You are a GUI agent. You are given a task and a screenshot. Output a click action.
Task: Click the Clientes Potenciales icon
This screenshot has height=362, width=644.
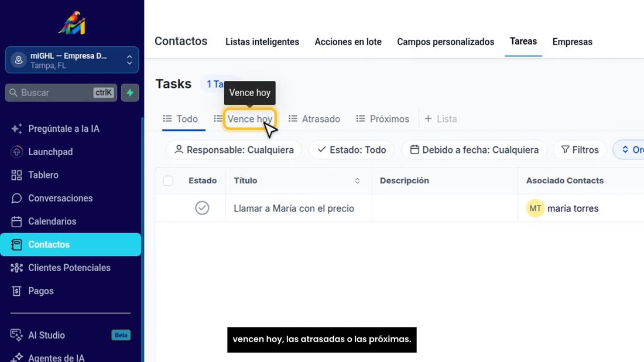pos(16,268)
